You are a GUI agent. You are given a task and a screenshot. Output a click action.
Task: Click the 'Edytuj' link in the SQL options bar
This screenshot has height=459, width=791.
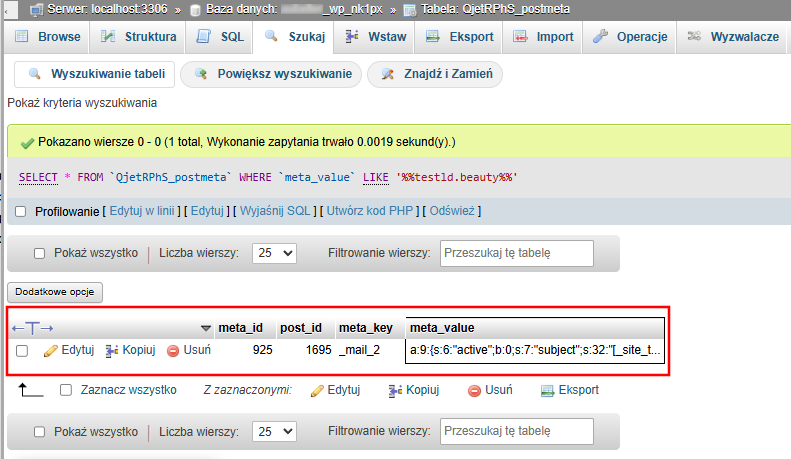point(207,211)
